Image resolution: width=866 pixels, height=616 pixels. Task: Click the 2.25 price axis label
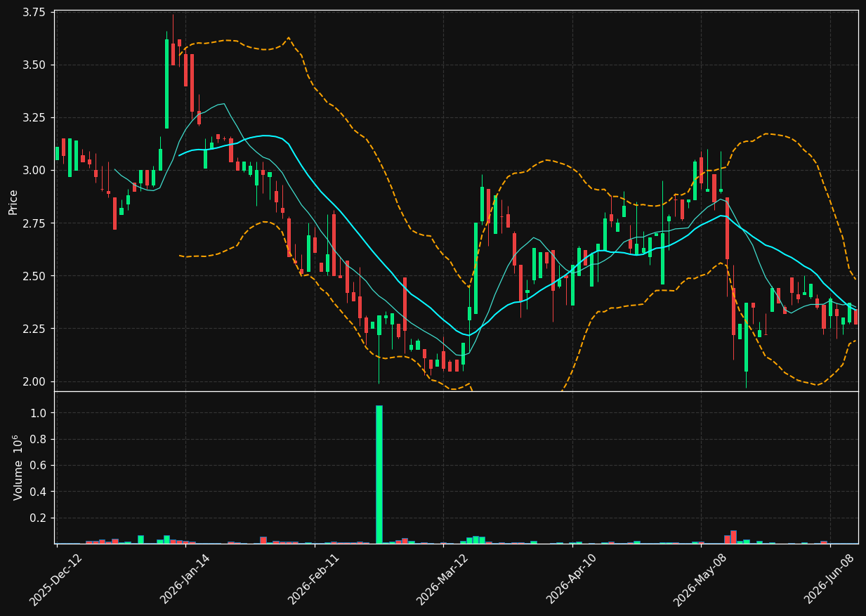pyautogui.click(x=34, y=329)
